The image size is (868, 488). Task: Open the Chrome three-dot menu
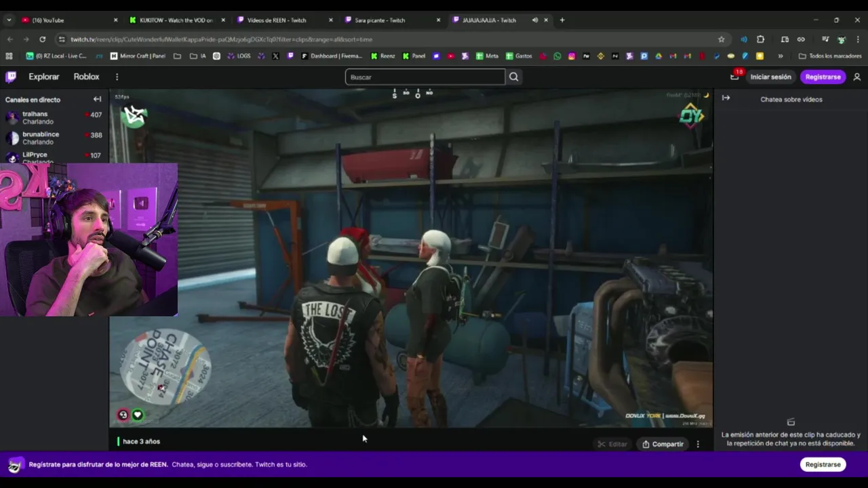click(x=858, y=39)
